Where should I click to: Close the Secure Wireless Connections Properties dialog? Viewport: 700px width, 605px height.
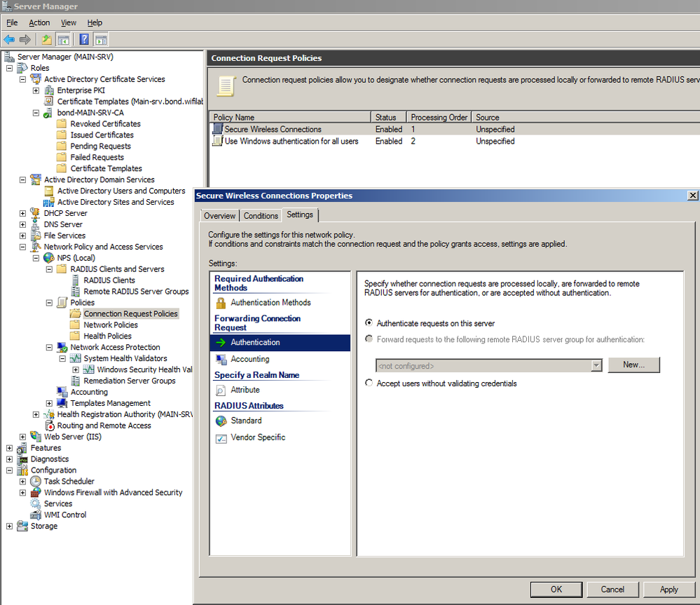692,196
